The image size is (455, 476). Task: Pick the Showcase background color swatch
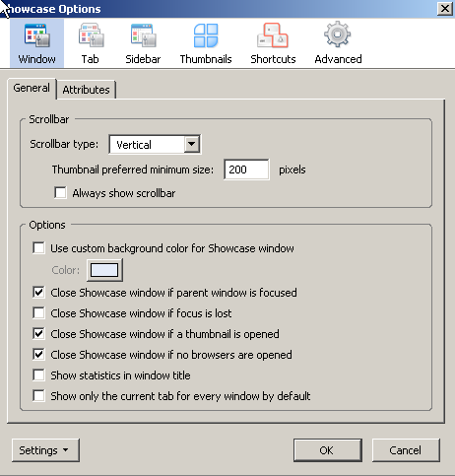(104, 270)
